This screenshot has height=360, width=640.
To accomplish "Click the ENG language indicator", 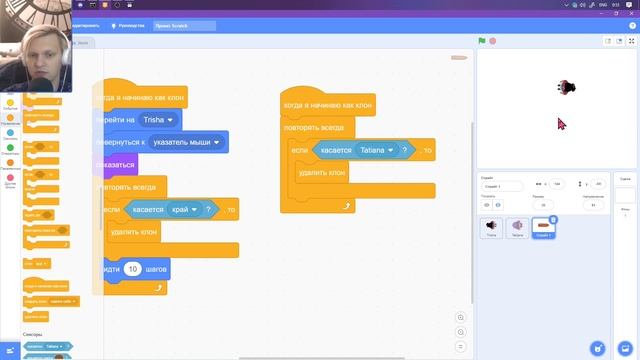I will click(603, 5).
